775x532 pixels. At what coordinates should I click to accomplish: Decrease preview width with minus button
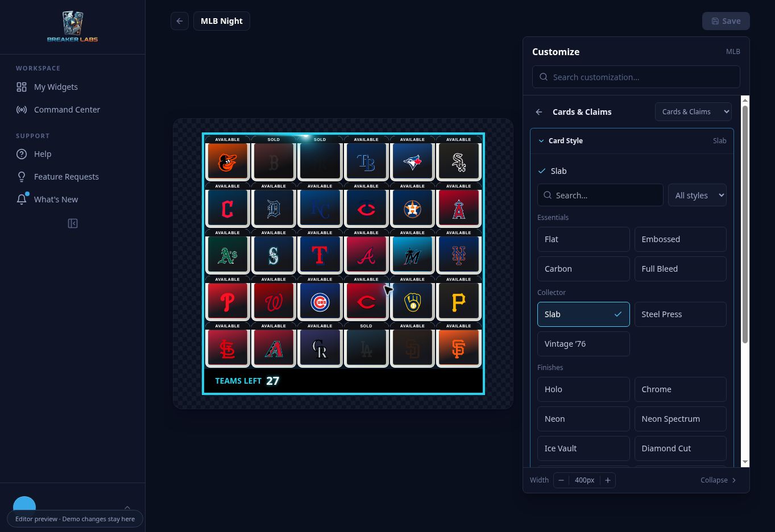click(561, 480)
